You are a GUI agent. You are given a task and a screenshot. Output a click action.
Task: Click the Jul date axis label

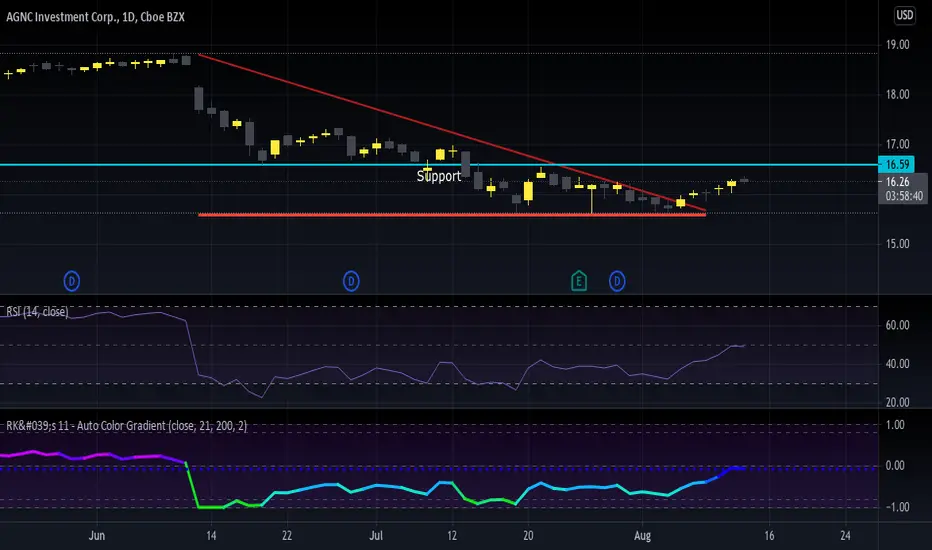coord(376,536)
